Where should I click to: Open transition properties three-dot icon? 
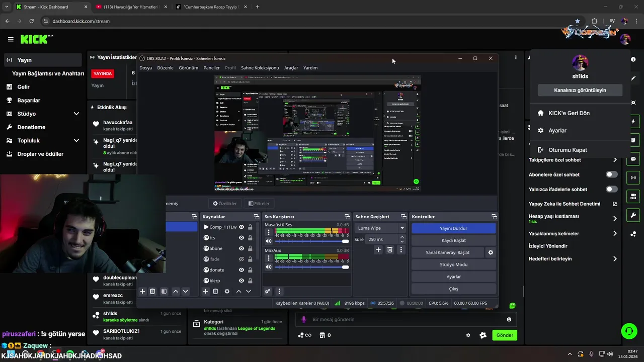[x=401, y=250]
